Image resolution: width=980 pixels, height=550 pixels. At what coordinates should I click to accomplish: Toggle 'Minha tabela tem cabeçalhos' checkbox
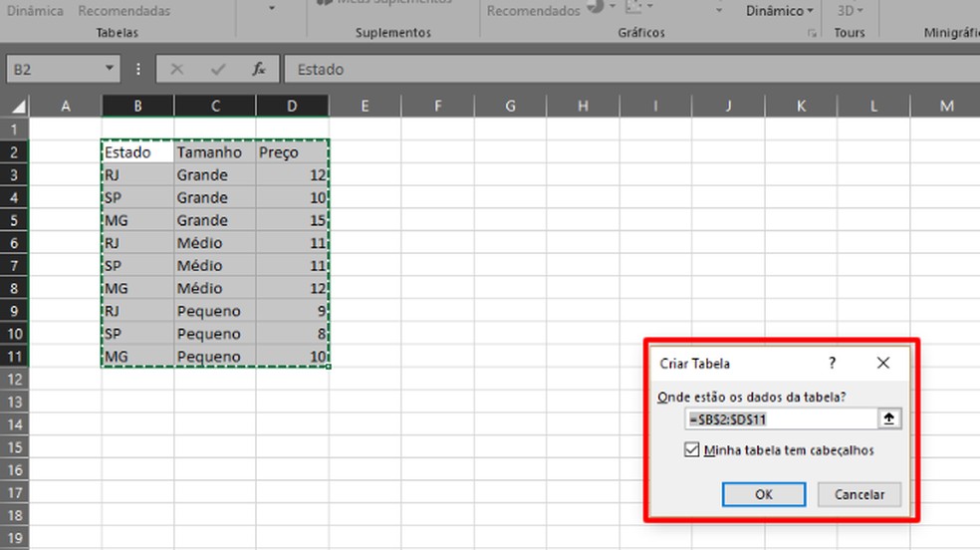click(691, 450)
